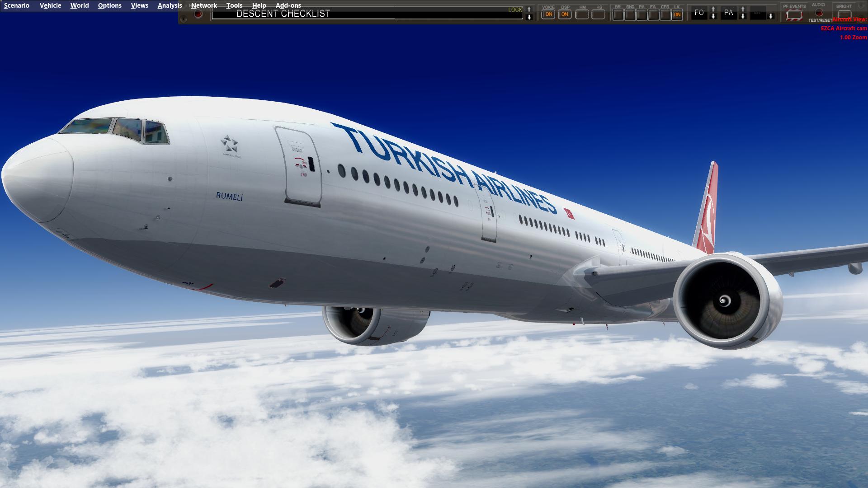Toggle the VOICE ON switch
The image size is (868, 488).
click(548, 14)
